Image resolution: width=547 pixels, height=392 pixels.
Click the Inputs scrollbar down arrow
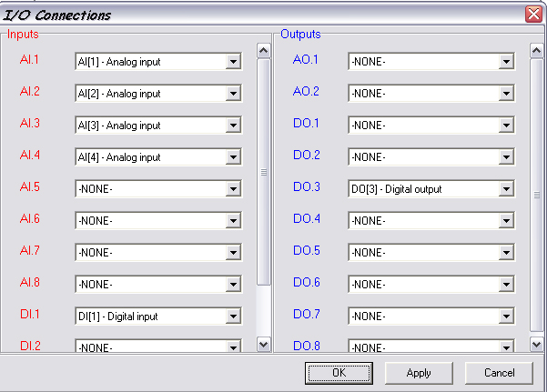pos(264,345)
